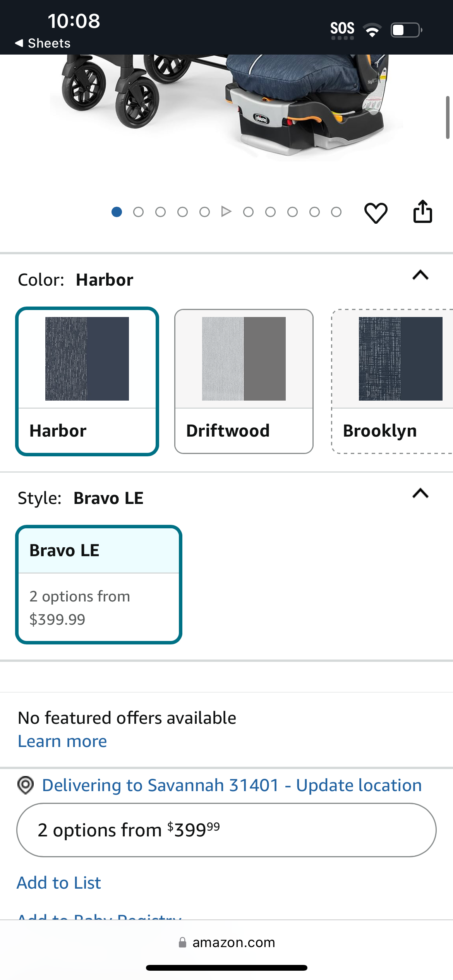The image size is (453, 980).
Task: Tap the location pin icon
Action: pos(26,785)
